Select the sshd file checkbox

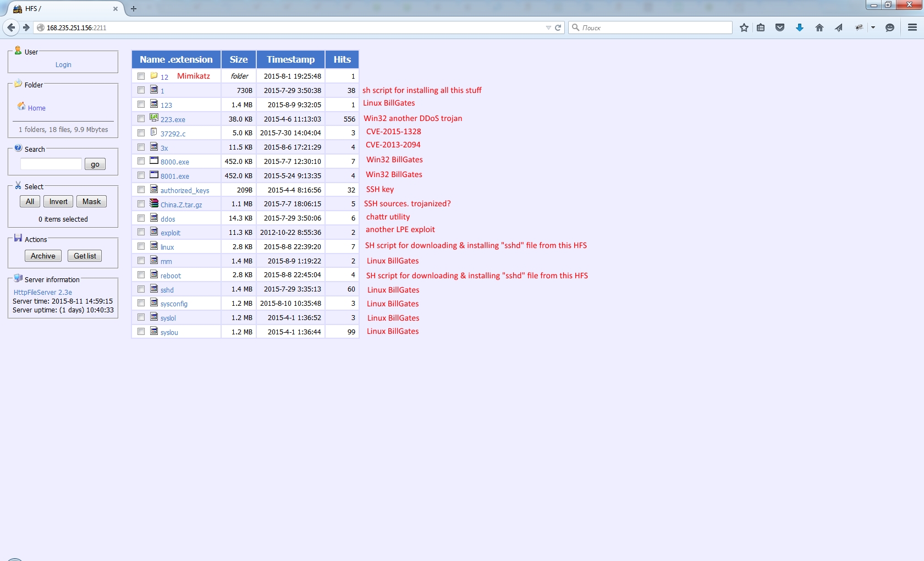[x=141, y=289]
